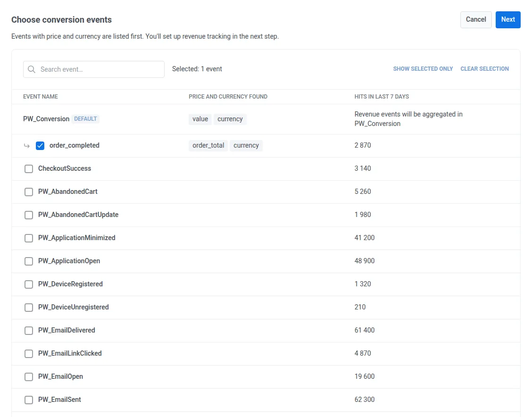This screenshot has height=417, width=532.
Task: Click the currency tag in PW_Conversion row
Action: [230, 119]
